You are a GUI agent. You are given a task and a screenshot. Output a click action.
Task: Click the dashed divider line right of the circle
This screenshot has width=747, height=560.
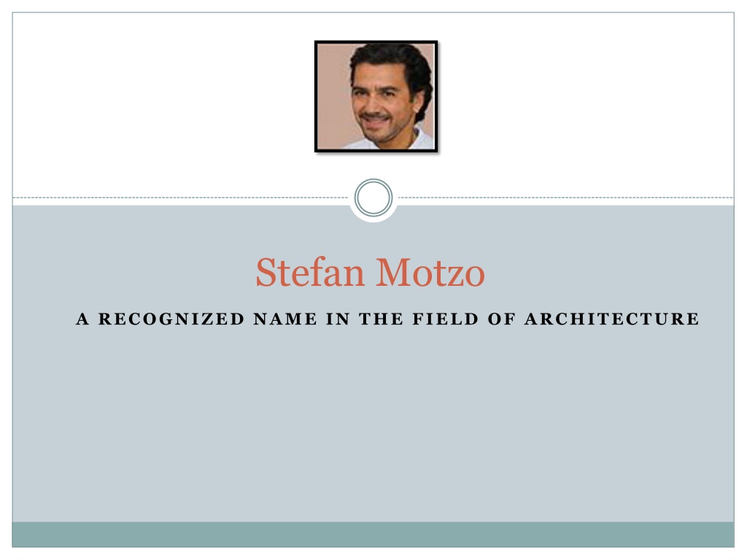pyautogui.click(x=566, y=197)
